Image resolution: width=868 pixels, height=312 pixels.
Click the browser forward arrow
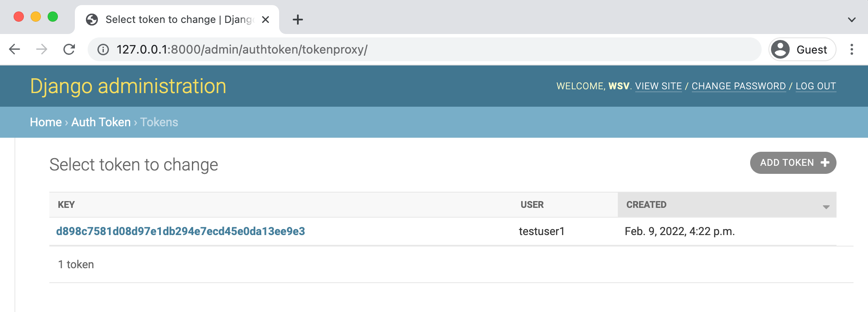[42, 49]
